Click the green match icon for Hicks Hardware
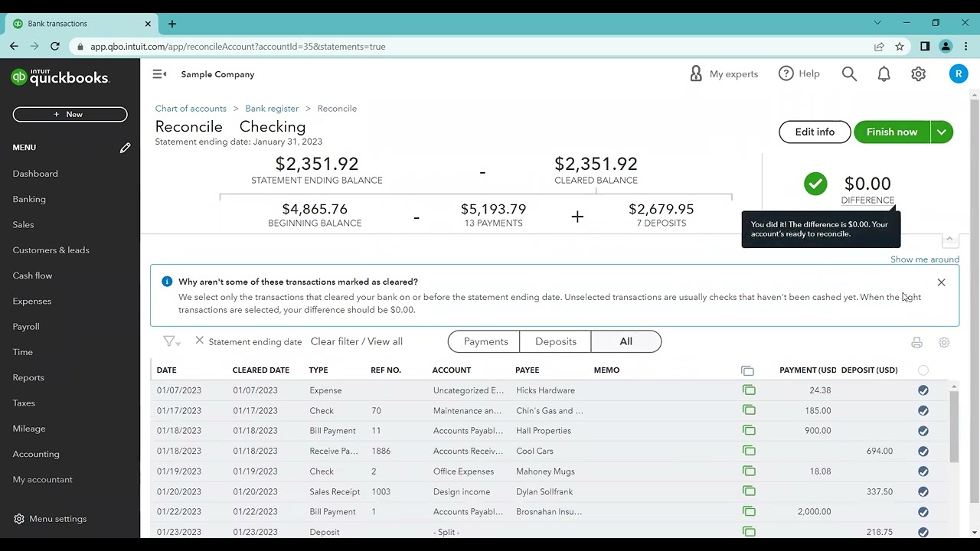This screenshot has width=980, height=551. tap(749, 390)
